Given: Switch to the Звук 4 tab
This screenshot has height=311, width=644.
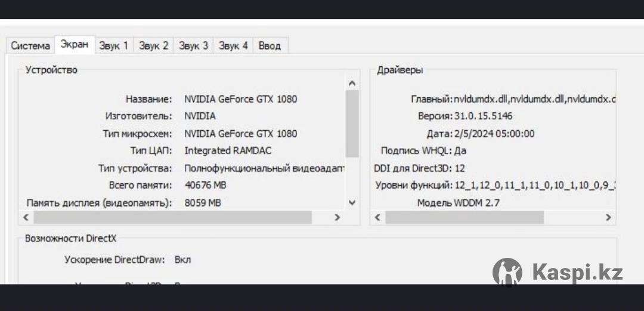Looking at the screenshot, I should coord(233,46).
